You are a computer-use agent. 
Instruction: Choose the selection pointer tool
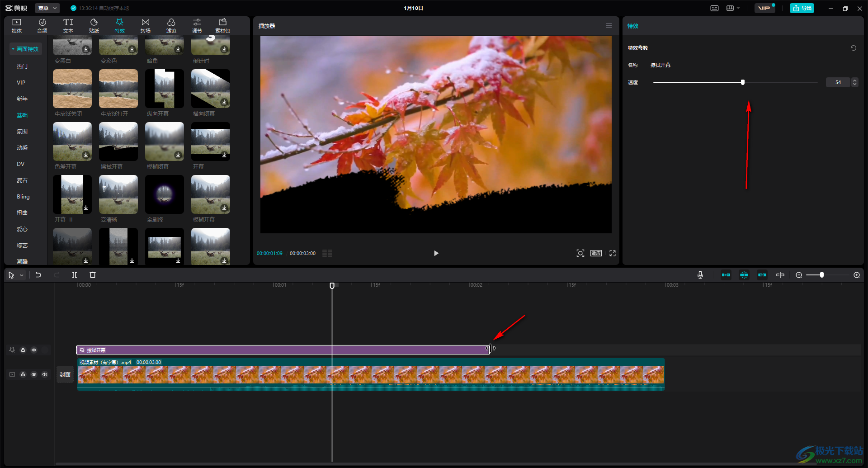tap(11, 275)
